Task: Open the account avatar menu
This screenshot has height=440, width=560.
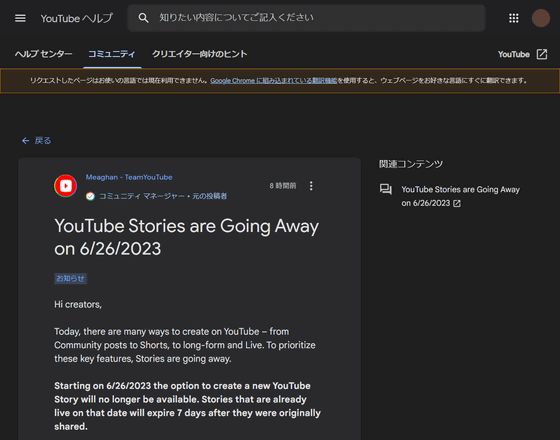Action: click(x=541, y=18)
